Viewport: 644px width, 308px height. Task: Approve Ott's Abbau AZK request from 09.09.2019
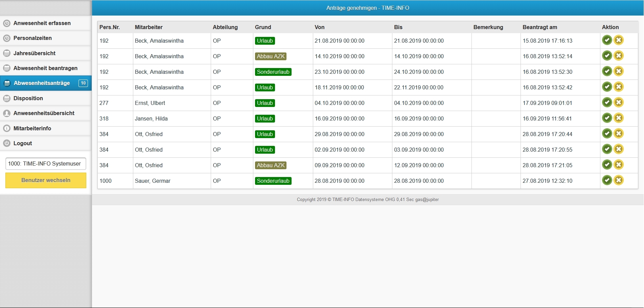tap(607, 165)
